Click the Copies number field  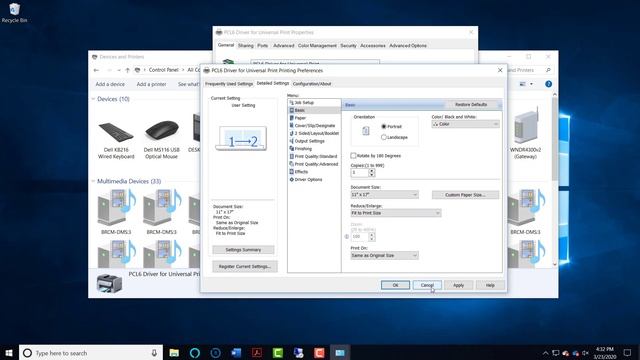(x=359, y=173)
